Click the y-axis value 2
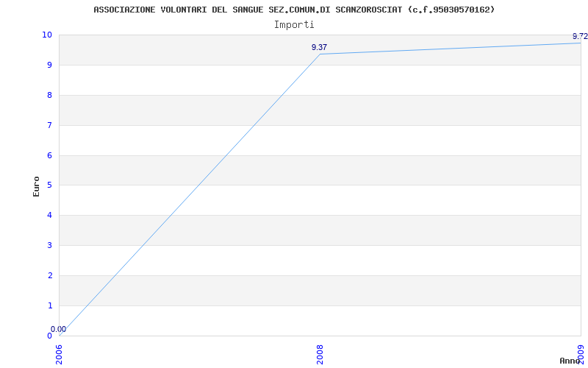 (x=49, y=275)
